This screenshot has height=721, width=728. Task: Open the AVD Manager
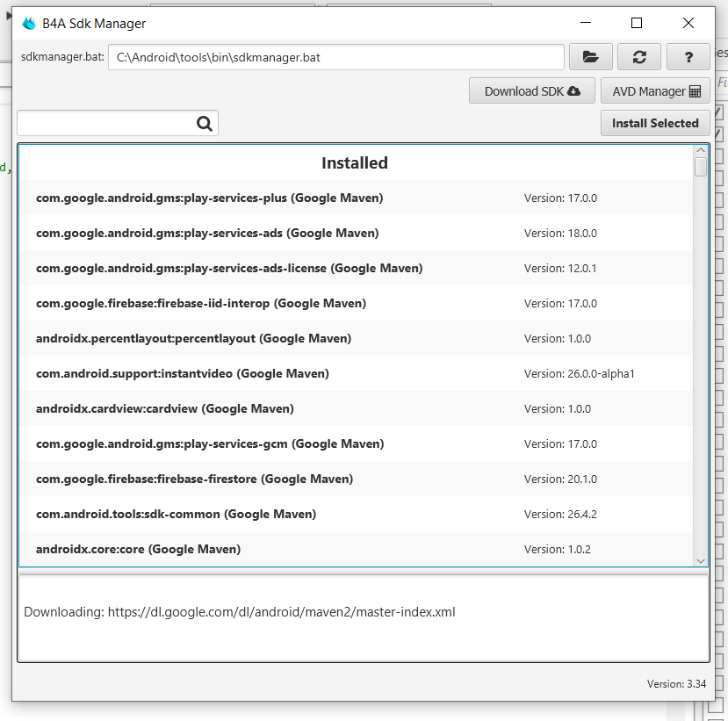pos(656,91)
